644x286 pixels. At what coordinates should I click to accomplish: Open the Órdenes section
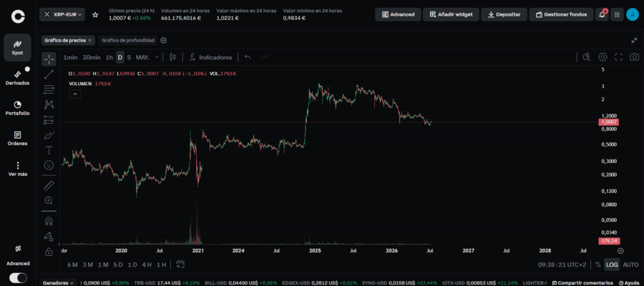(18, 139)
